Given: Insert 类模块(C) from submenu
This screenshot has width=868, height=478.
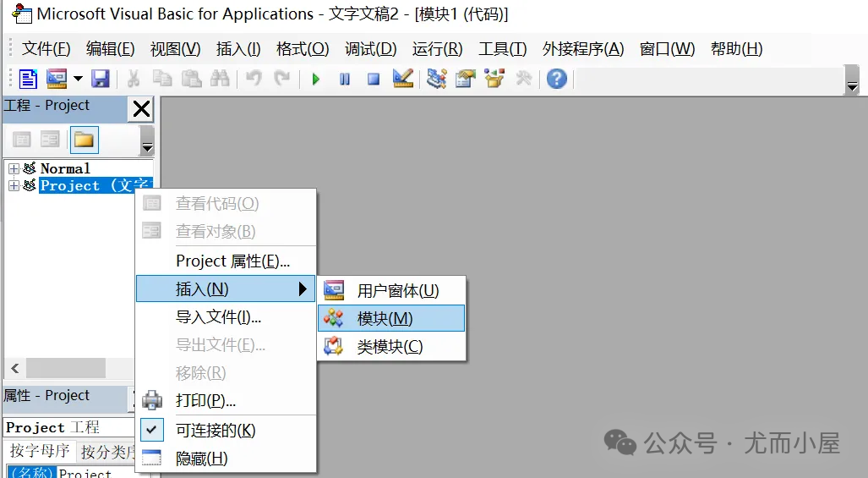Looking at the screenshot, I should click(391, 346).
